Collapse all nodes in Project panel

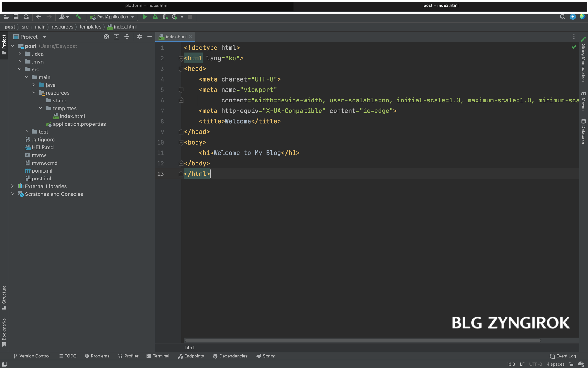(127, 37)
